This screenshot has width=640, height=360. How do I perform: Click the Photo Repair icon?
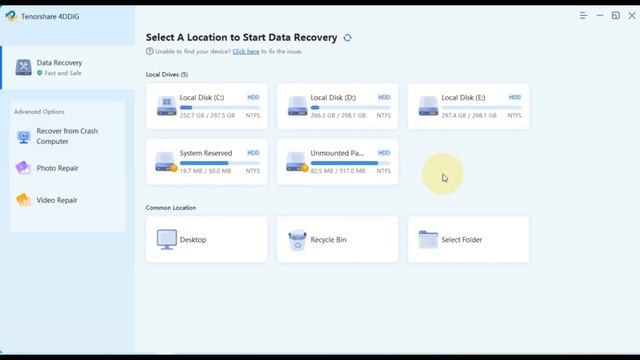[23, 168]
